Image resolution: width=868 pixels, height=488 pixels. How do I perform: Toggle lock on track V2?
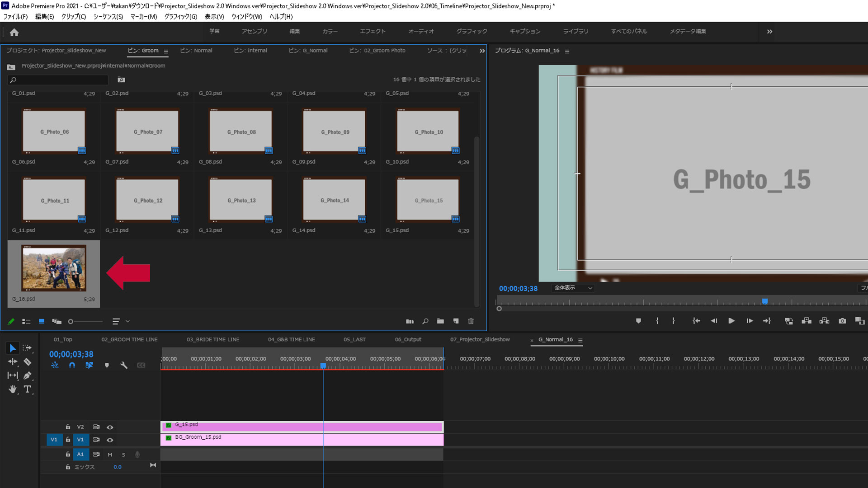[x=68, y=427]
